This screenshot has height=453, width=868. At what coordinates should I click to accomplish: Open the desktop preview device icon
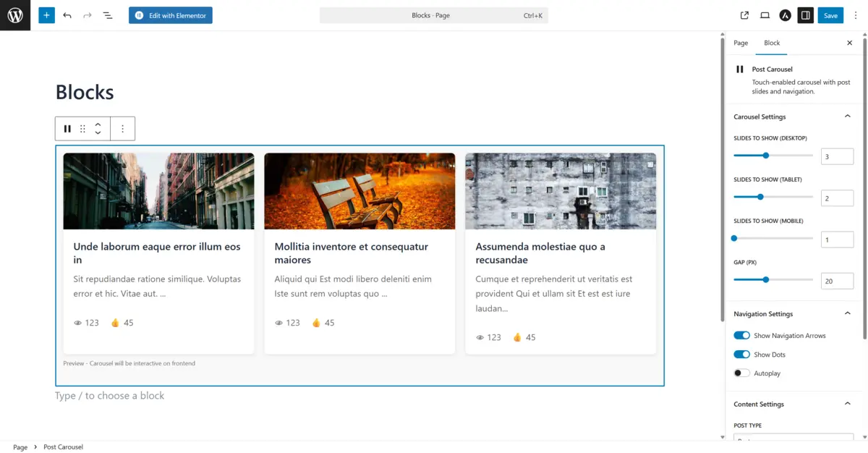pos(765,15)
